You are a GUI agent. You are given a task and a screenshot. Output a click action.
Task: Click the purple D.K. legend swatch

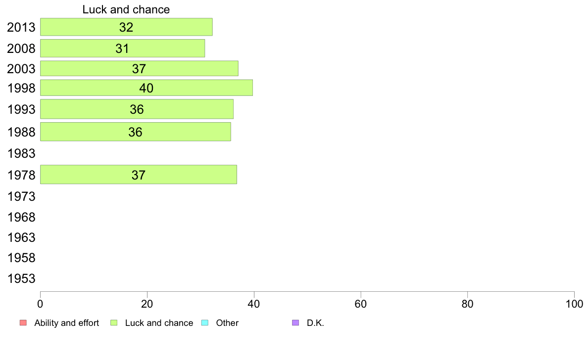pos(295,323)
